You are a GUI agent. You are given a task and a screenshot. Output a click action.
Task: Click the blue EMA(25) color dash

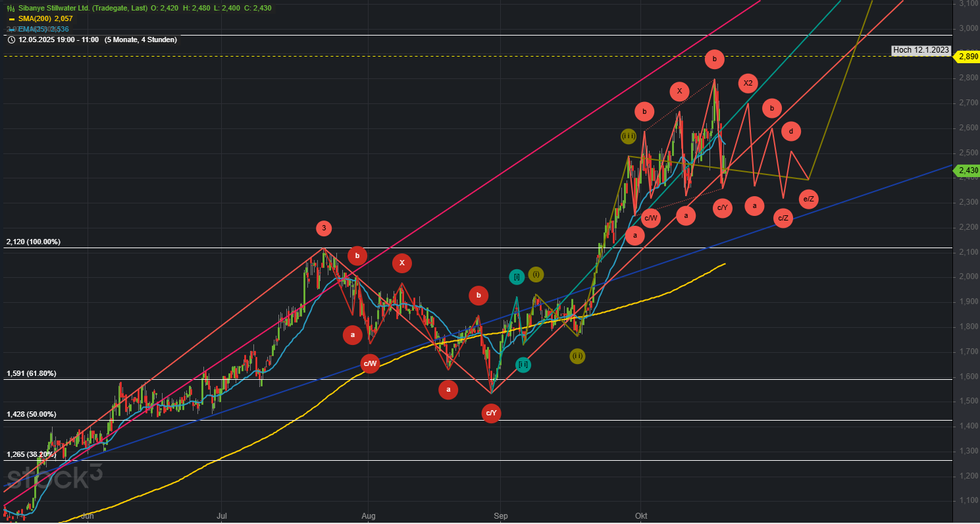pos(11,29)
